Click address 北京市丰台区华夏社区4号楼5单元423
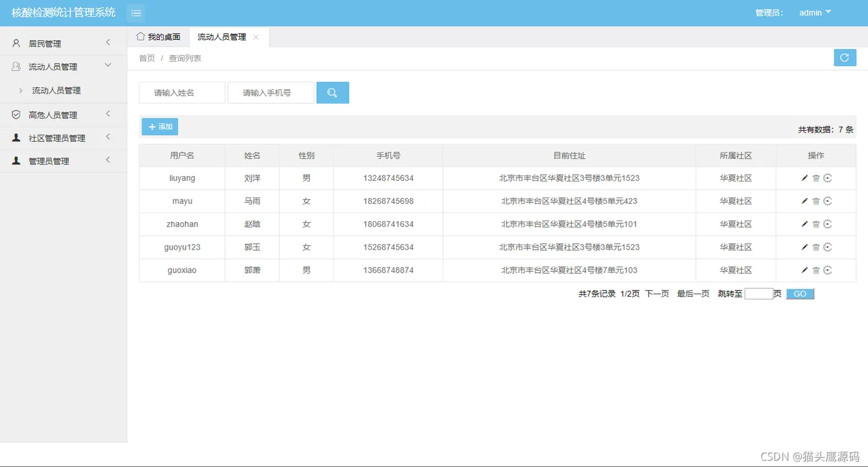Screen dimensions: 868x467 pyautogui.click(x=569, y=201)
